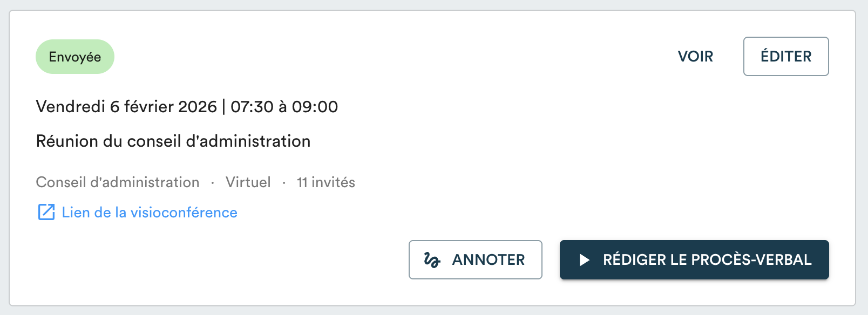
Task: Click the 11 invités guest count
Action: point(326,182)
